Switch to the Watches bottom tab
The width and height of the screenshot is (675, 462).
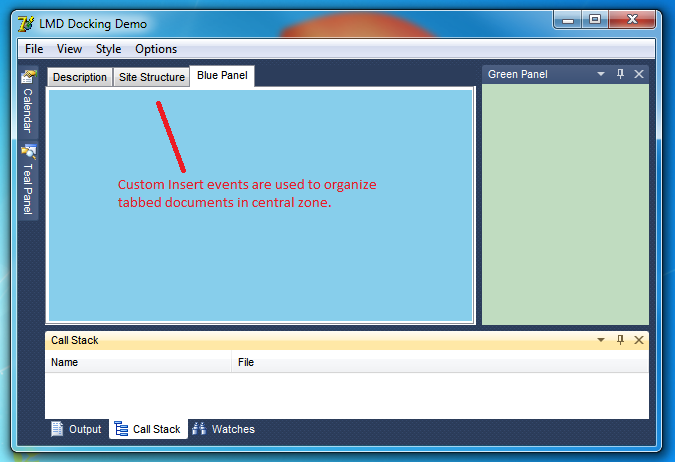223,429
